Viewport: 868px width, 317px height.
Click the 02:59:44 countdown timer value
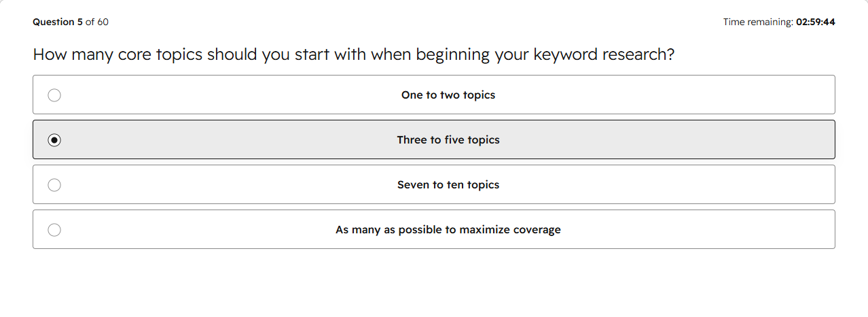click(816, 22)
